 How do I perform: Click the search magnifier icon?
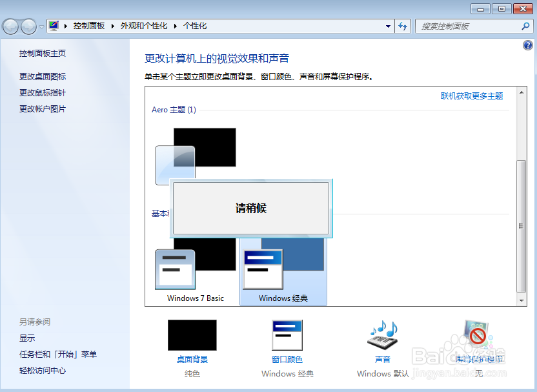pyautogui.click(x=525, y=26)
